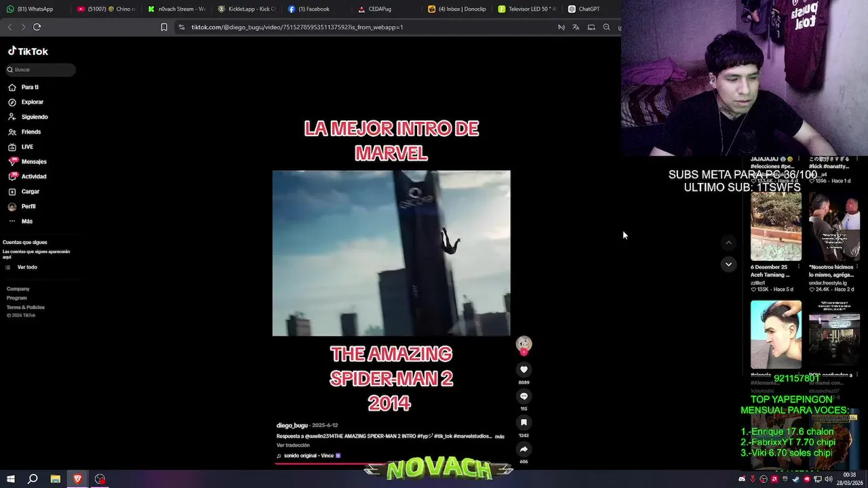The height and width of the screenshot is (488, 868).
Task: Open the Program footer link
Action: tap(17, 298)
